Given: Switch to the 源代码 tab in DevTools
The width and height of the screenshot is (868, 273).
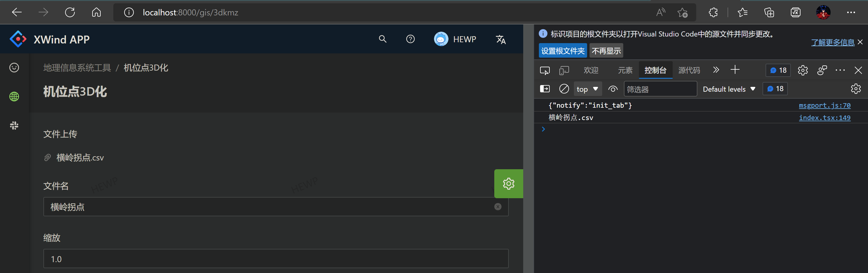Looking at the screenshot, I should pyautogui.click(x=688, y=70).
